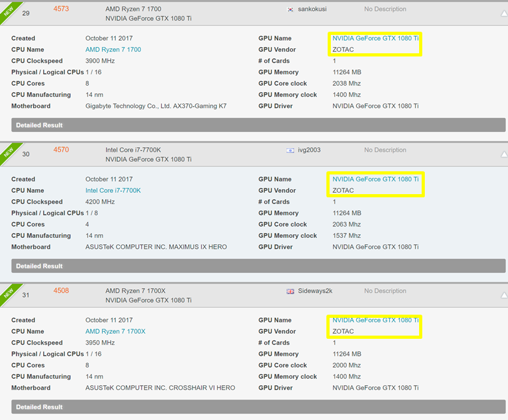Viewport: 508px width, 420px height.
Task: Click the header line 'Intel Core i7-7700K'
Action: coord(133,150)
